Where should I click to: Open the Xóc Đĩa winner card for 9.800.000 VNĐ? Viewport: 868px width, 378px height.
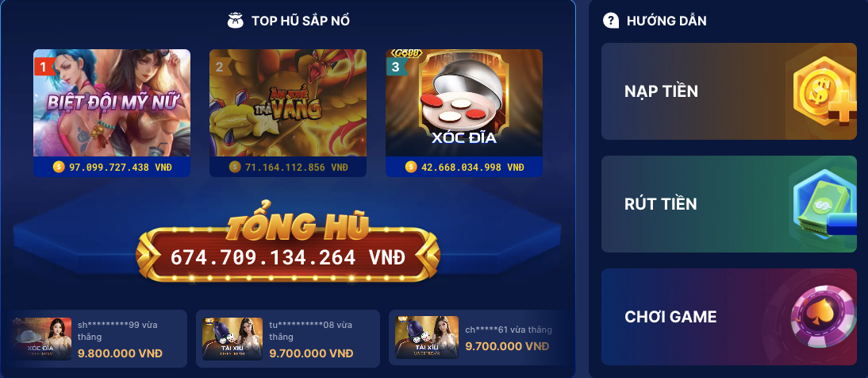pos(100,338)
